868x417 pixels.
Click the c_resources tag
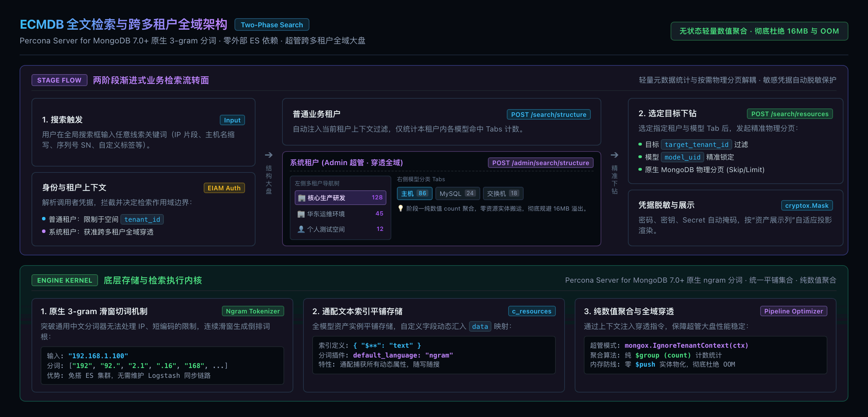532,311
